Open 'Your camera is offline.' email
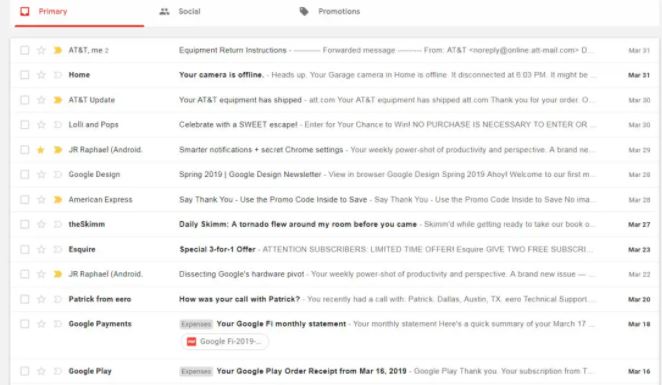The height and width of the screenshot is (385, 662). pos(221,75)
